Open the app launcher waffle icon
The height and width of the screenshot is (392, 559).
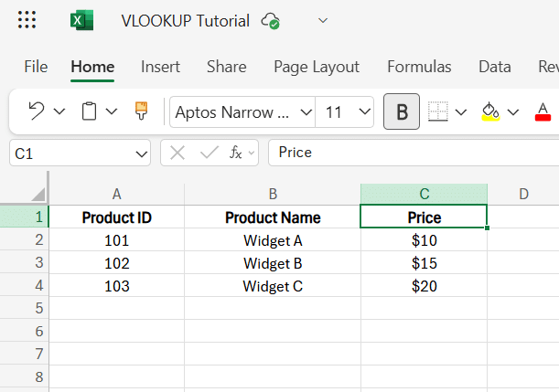[27, 20]
